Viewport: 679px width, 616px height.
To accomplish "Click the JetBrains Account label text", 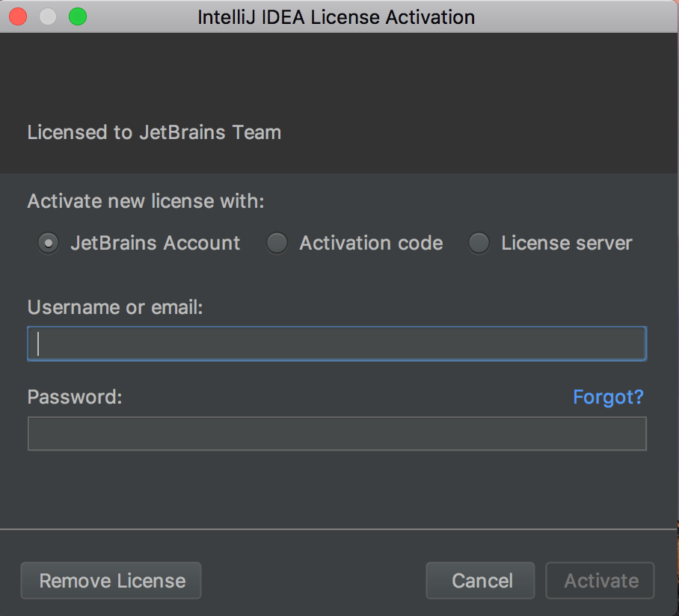I will (155, 243).
